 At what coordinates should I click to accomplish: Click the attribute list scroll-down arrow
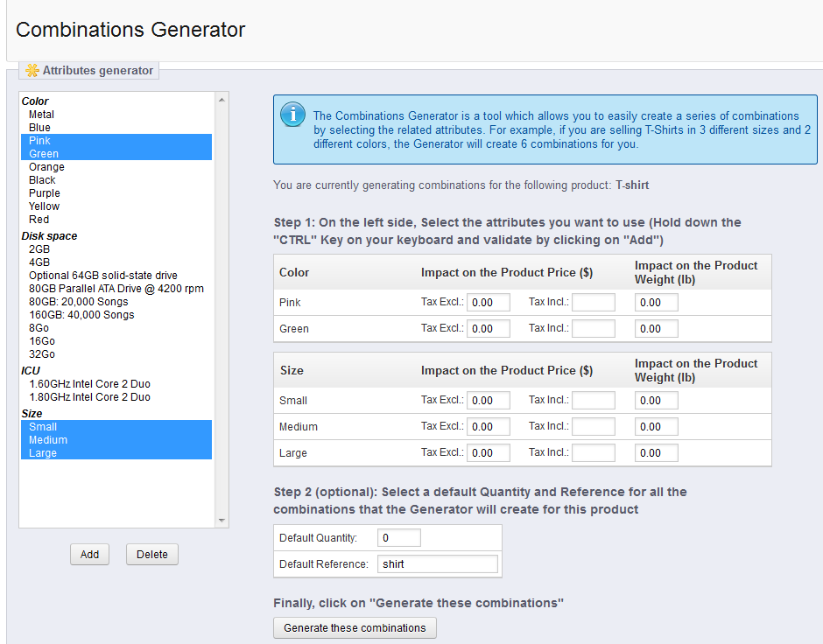point(222,521)
